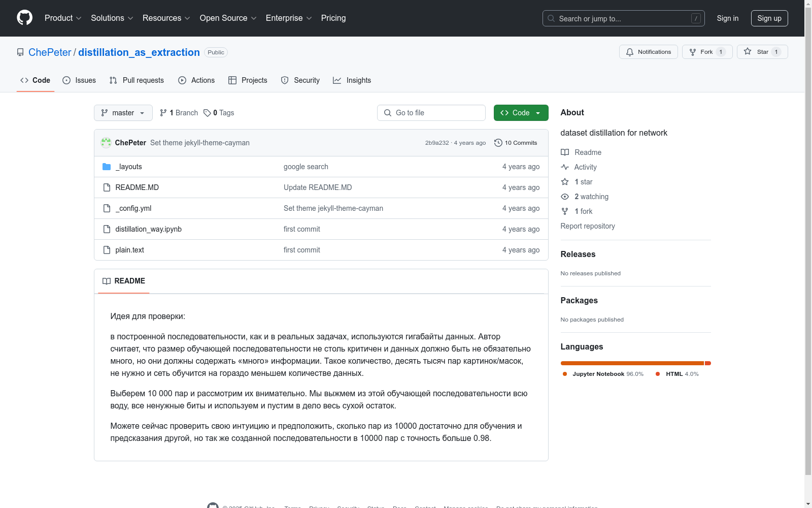Image resolution: width=812 pixels, height=508 pixels.
Task: Open the ChePeter profile link
Action: pos(50,52)
